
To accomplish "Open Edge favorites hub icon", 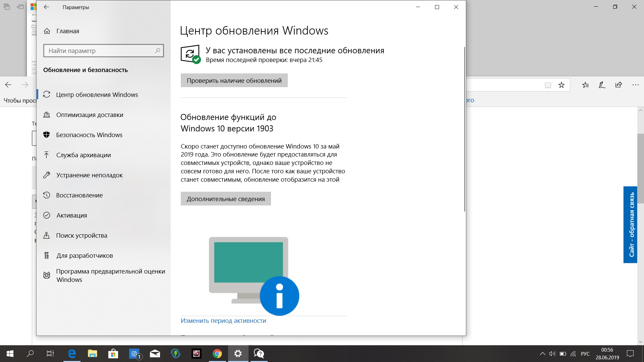I will click(586, 85).
